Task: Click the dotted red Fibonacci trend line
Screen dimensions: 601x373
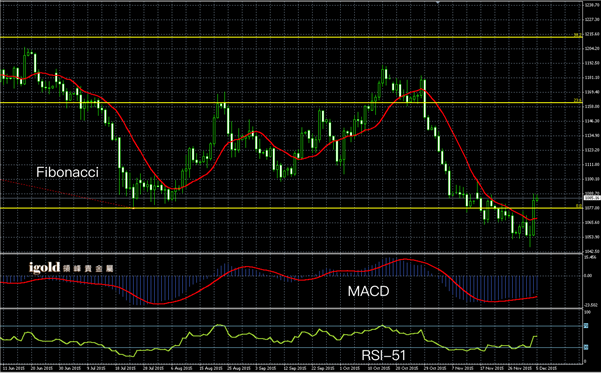Action: pyautogui.click(x=67, y=193)
